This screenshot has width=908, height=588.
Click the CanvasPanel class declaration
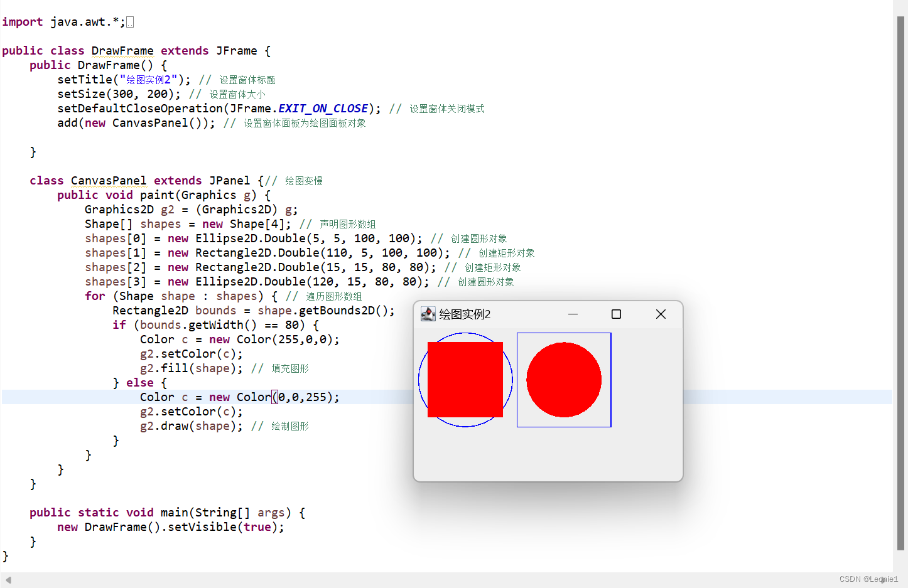point(108,180)
